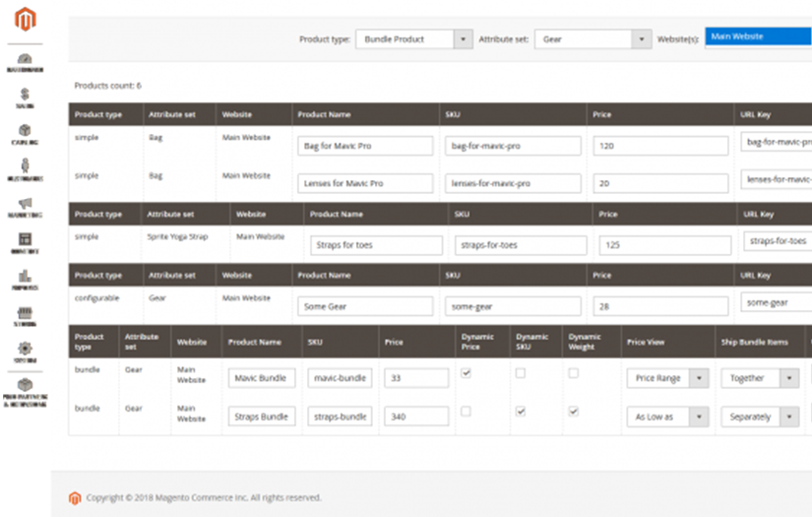Image resolution: width=812 pixels, height=517 pixels.
Task: Edit the some-gear URL Key field
Action: click(x=777, y=302)
